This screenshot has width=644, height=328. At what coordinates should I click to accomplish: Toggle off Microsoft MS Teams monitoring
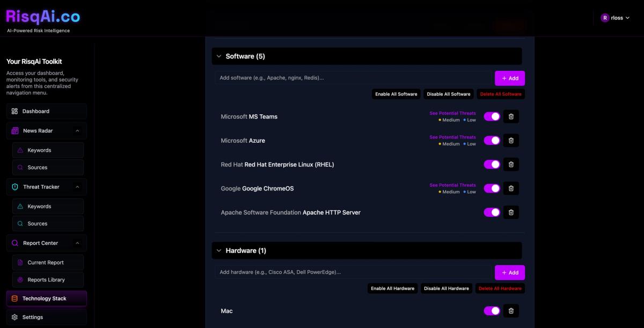pyautogui.click(x=492, y=116)
